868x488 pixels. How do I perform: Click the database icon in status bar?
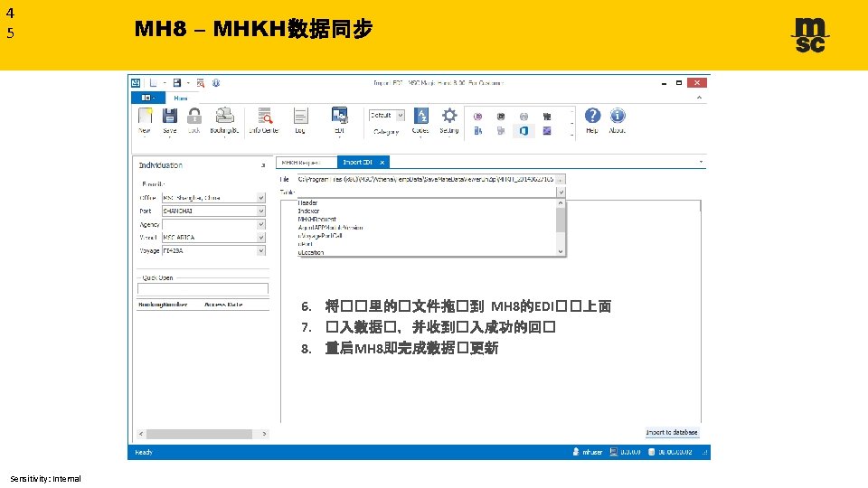(x=652, y=452)
